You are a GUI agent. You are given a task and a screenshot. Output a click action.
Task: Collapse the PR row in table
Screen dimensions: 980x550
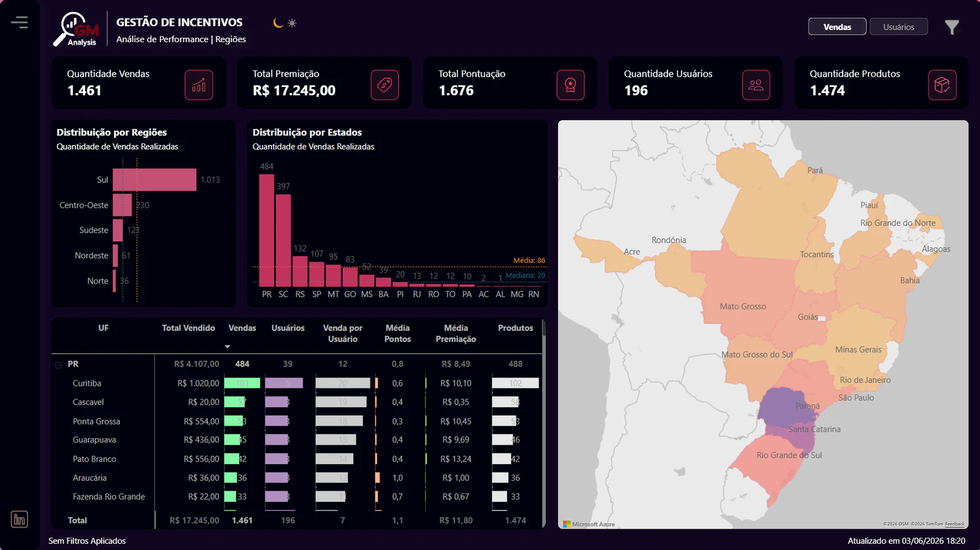pos(59,365)
